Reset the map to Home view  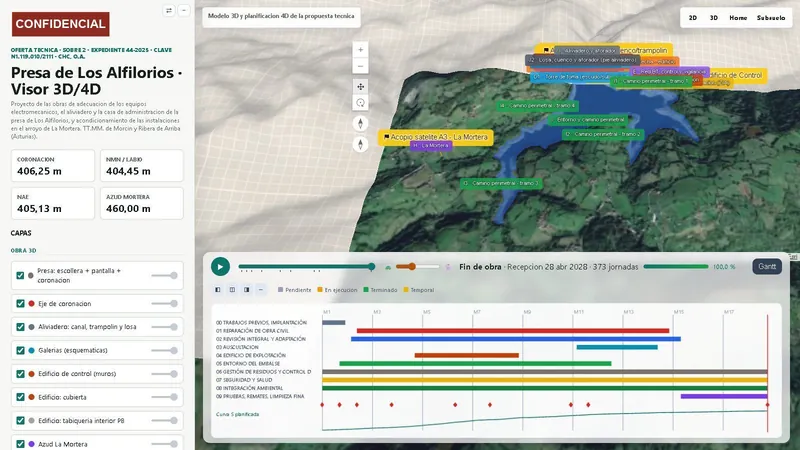point(738,18)
